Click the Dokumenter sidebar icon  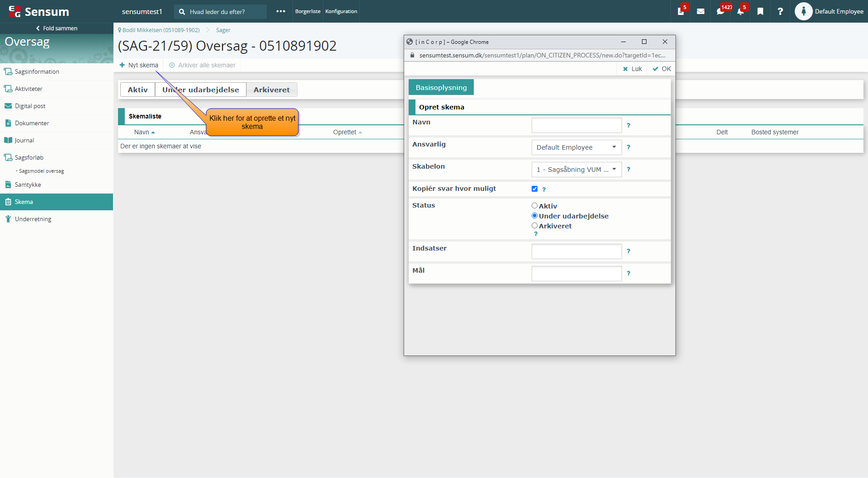click(8, 123)
